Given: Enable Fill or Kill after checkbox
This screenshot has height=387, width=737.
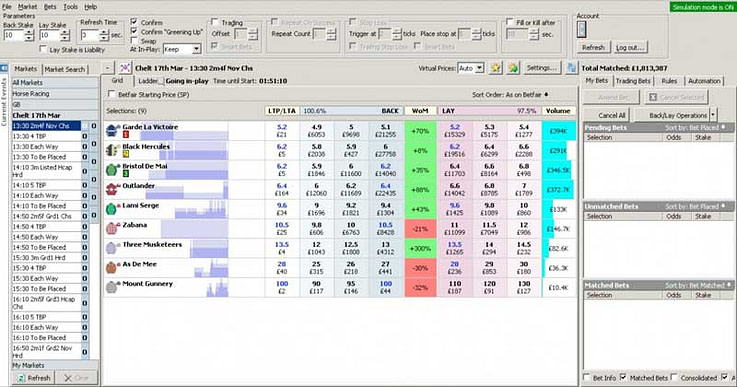Looking at the screenshot, I should (x=510, y=22).
